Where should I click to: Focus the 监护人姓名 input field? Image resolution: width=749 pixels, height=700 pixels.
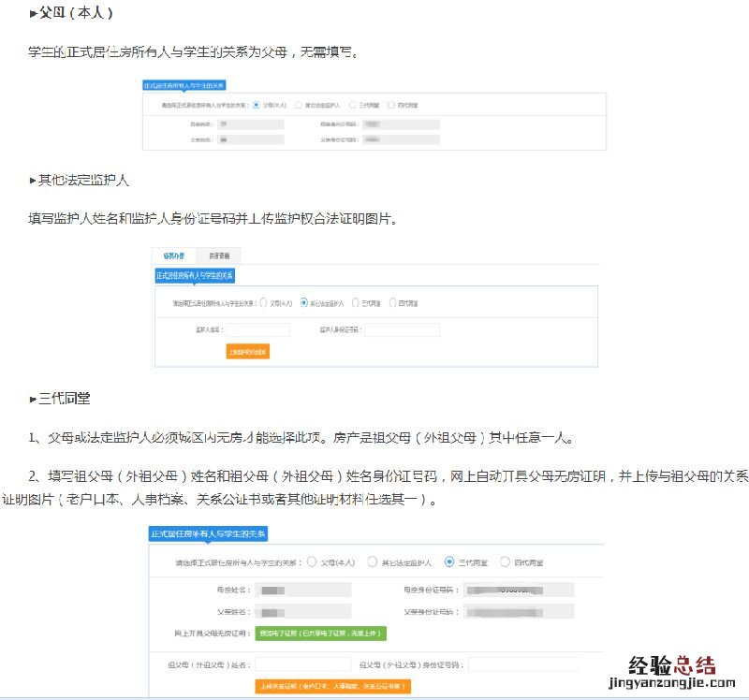point(258,329)
